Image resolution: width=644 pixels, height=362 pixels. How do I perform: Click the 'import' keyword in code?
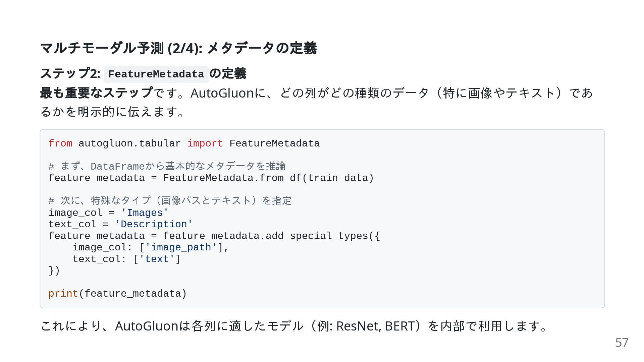(205, 143)
